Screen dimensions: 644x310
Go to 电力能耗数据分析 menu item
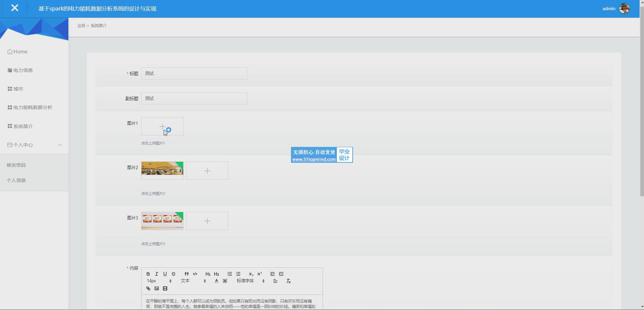(x=32, y=107)
